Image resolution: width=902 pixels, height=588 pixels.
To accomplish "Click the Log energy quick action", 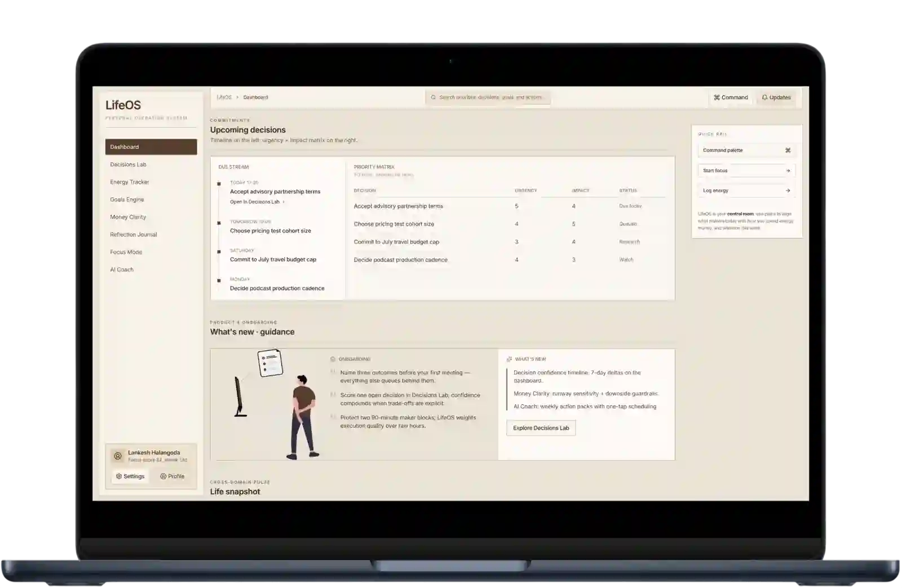I will coord(746,191).
